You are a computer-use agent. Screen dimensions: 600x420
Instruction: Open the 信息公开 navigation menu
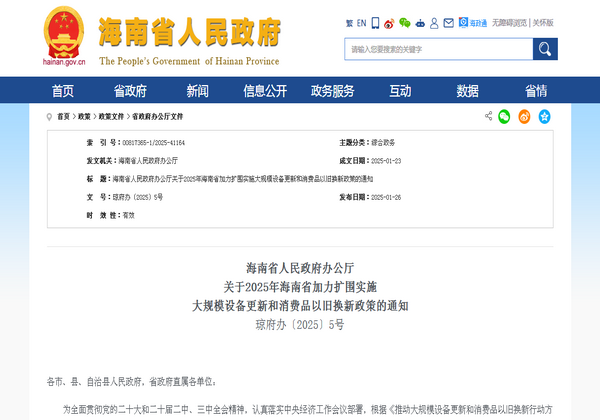click(264, 91)
